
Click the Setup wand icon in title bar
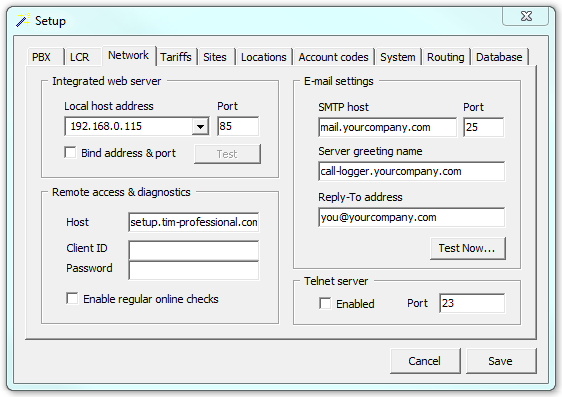point(22,20)
